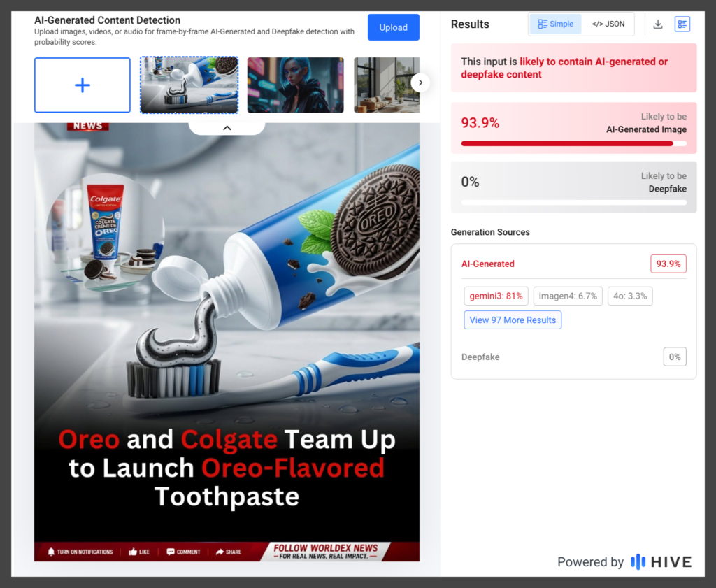
Task: Add a new file with the plus box
Action: [83, 85]
